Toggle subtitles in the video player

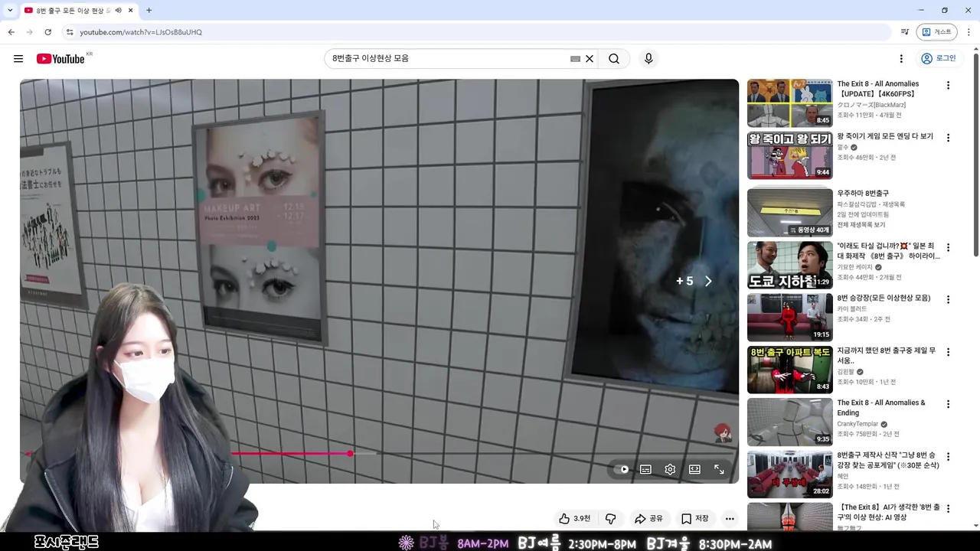coord(645,469)
